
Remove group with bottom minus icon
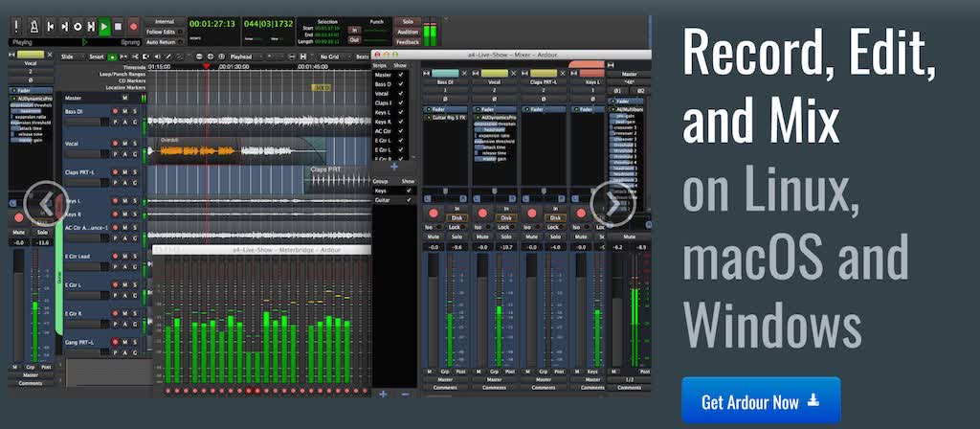405,394
